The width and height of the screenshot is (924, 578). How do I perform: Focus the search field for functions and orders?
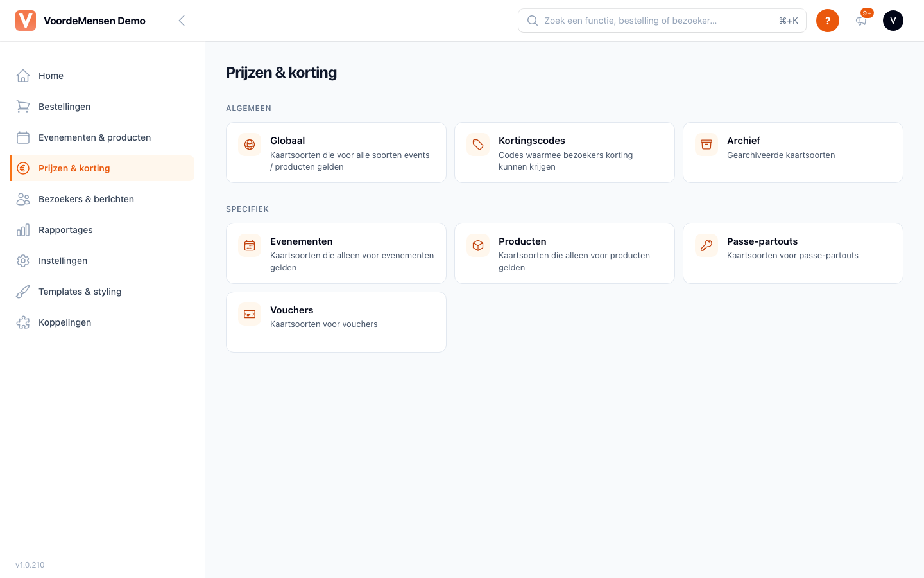tap(662, 21)
